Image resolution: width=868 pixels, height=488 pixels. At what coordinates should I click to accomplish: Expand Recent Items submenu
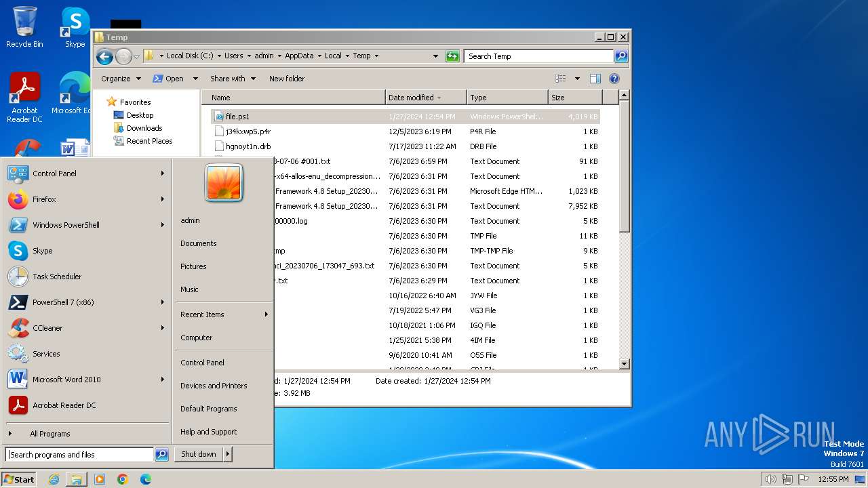(224, 314)
